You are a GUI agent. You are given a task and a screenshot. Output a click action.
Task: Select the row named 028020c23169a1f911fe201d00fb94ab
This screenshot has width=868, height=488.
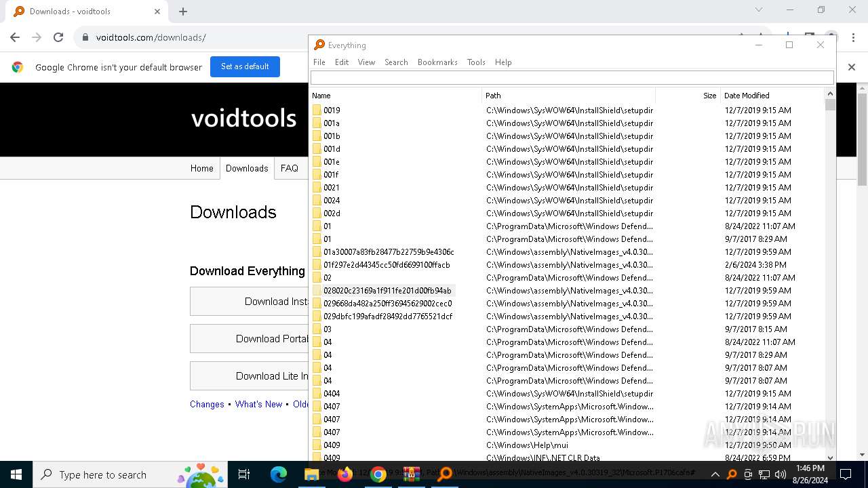tap(567, 290)
